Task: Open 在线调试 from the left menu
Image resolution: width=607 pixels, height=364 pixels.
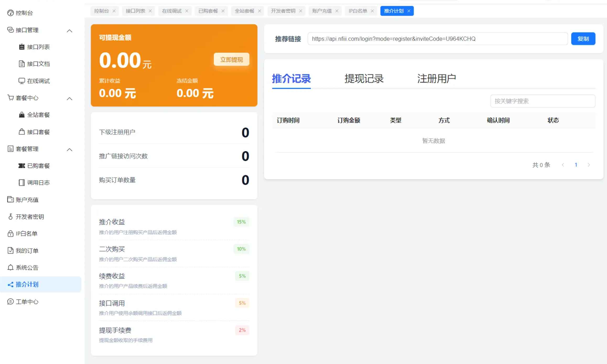Action: [39, 81]
